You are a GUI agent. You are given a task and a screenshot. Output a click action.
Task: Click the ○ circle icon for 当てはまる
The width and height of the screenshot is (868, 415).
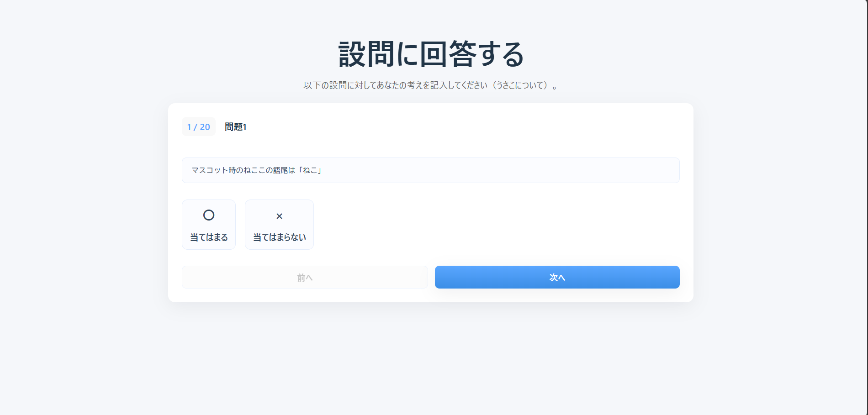click(x=209, y=215)
